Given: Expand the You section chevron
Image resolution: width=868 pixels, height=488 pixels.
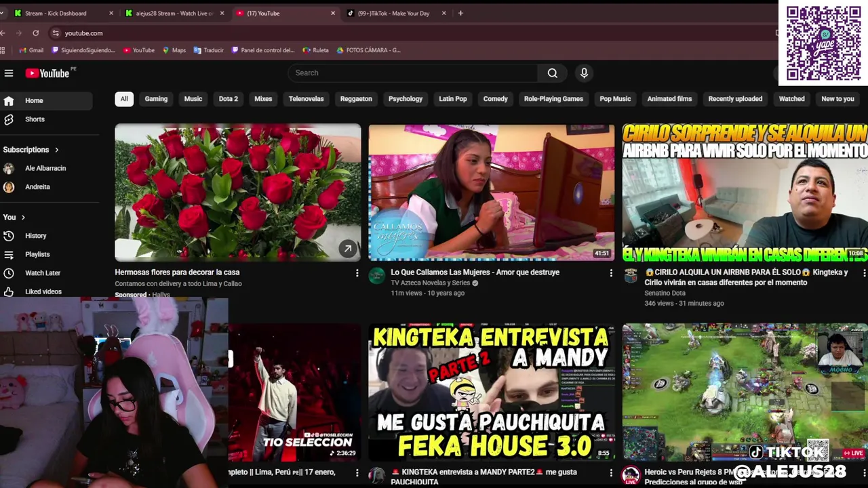Looking at the screenshot, I should (23, 218).
